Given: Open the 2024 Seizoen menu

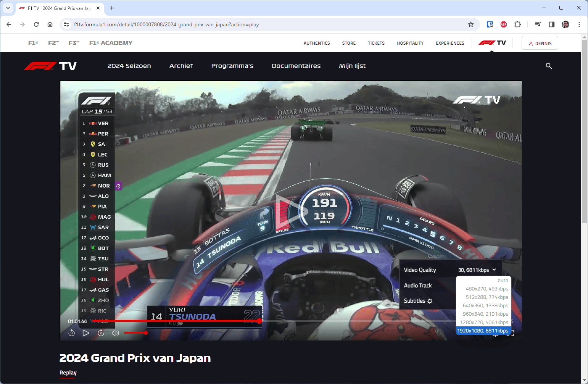Looking at the screenshot, I should pos(129,66).
